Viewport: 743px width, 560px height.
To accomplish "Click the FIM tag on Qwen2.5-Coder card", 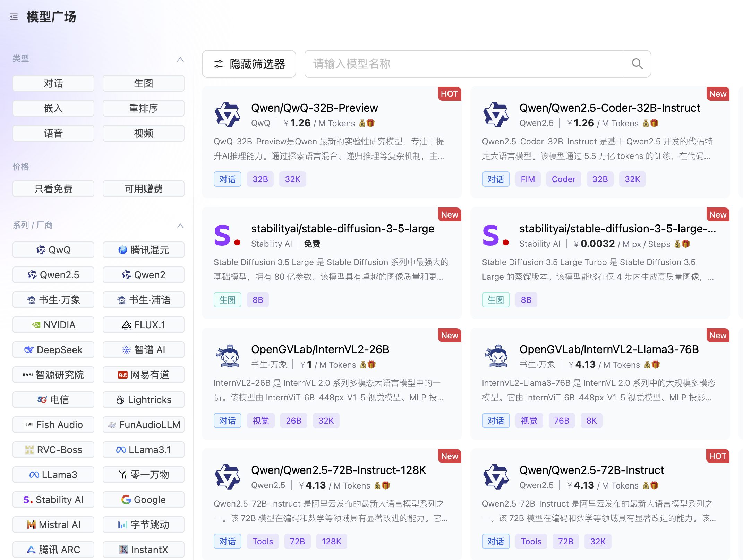I will [527, 179].
